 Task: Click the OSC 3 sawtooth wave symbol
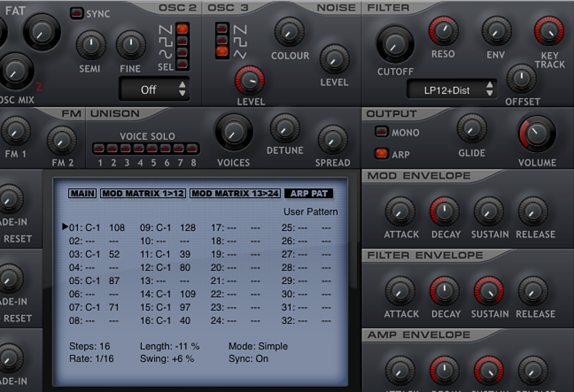click(240, 29)
